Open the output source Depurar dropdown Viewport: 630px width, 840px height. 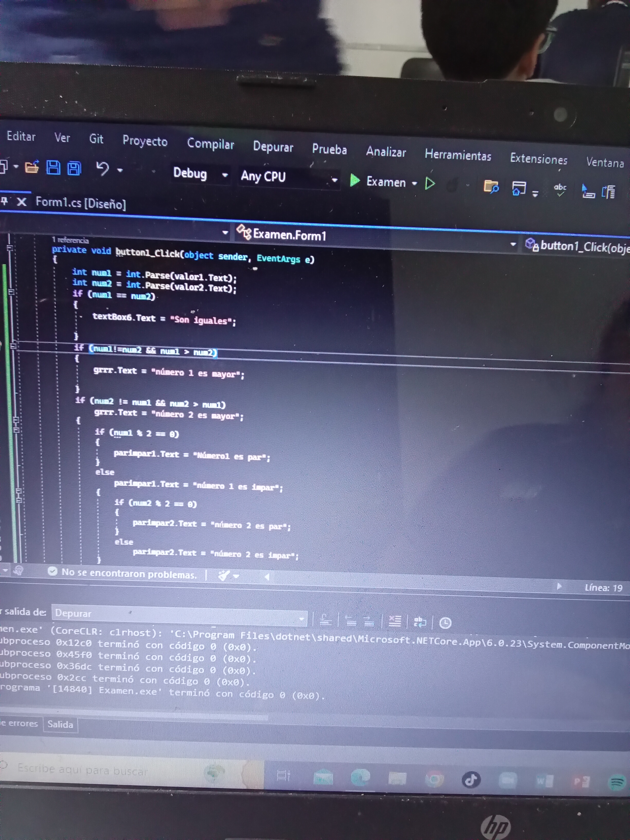302,619
